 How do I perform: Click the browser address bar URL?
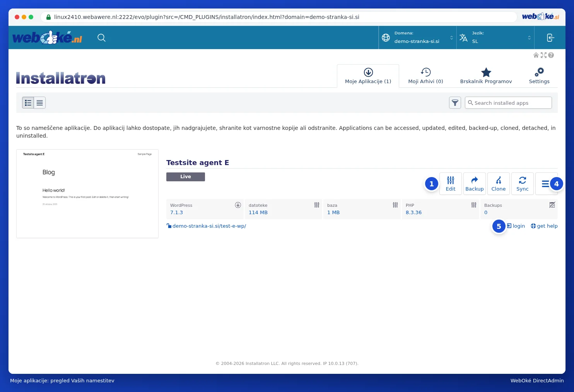click(207, 17)
